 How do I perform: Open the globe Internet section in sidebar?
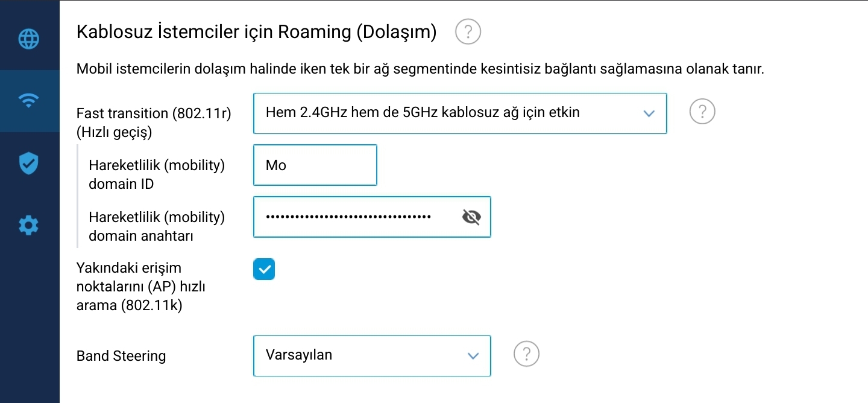click(29, 39)
